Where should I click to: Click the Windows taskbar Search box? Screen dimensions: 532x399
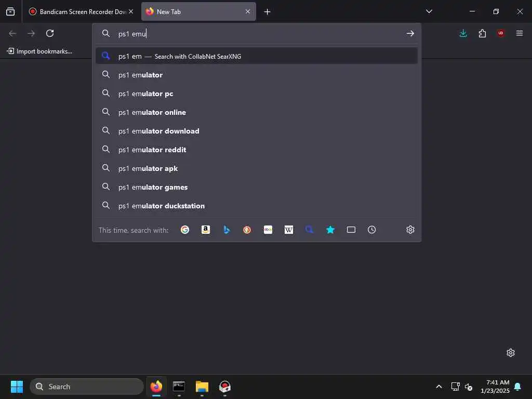(x=87, y=387)
